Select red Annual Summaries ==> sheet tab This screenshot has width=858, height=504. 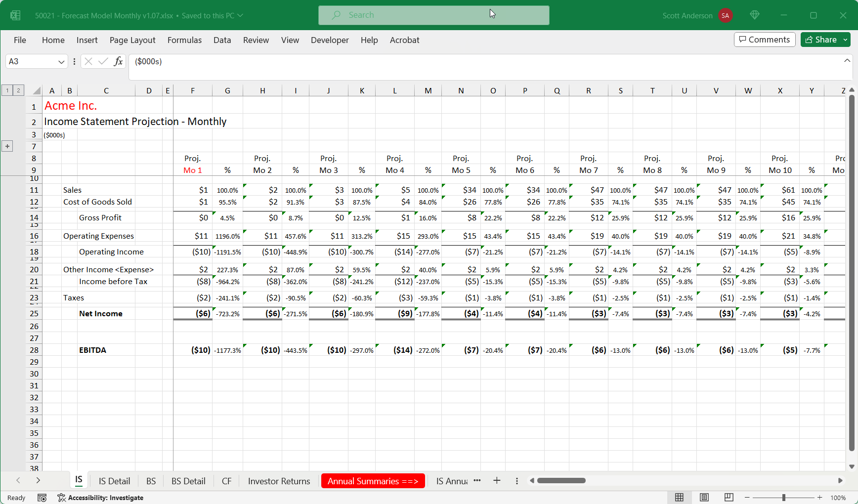tap(373, 481)
